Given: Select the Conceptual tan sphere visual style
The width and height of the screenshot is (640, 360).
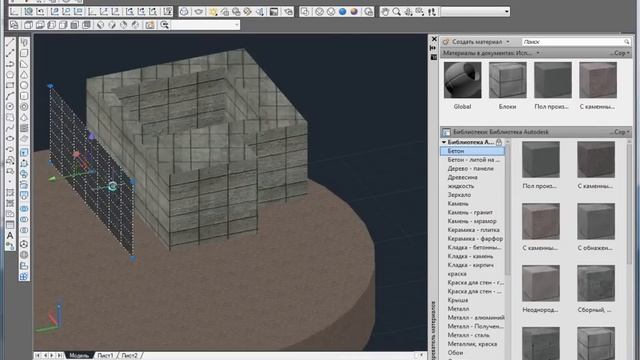Looking at the screenshot, I should tap(353, 12).
